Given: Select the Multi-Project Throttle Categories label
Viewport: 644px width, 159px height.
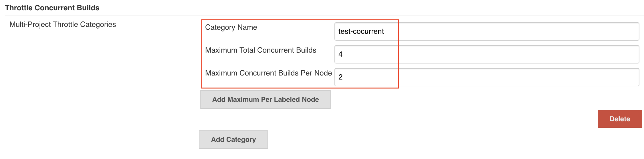Looking at the screenshot, I should [63, 25].
